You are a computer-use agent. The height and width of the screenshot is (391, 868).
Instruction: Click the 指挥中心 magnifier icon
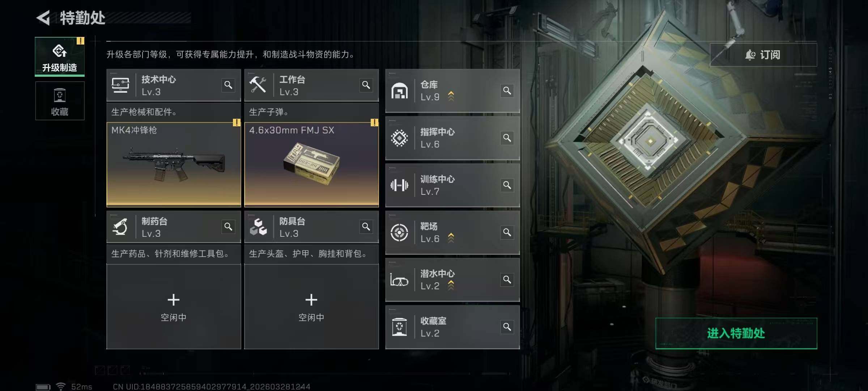click(507, 138)
